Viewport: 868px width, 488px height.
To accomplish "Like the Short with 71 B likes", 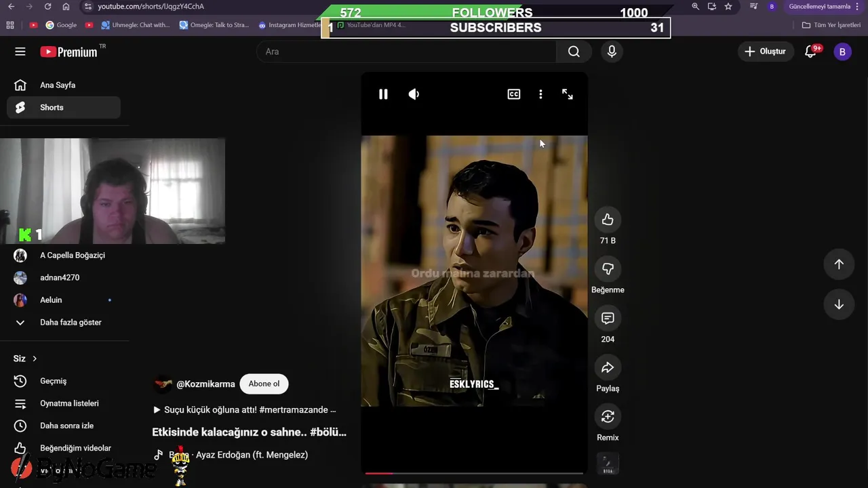I will tap(608, 220).
